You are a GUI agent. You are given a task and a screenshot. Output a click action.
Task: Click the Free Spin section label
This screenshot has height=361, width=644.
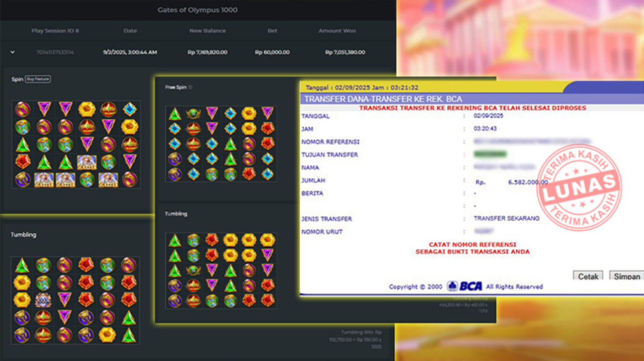[176, 88]
